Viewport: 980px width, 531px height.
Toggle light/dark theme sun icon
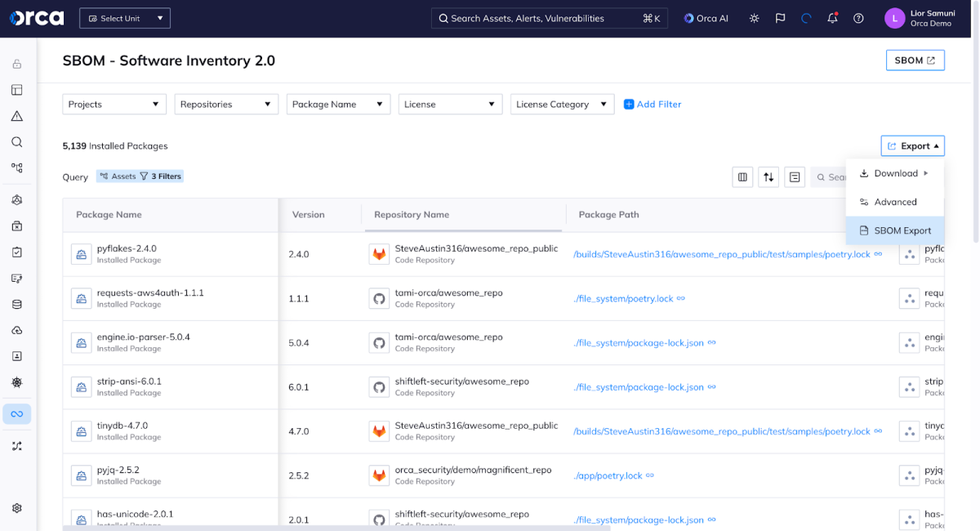click(754, 18)
